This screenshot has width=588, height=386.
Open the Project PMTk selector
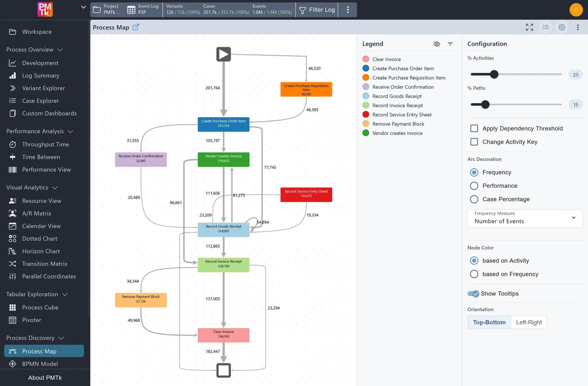(107, 10)
